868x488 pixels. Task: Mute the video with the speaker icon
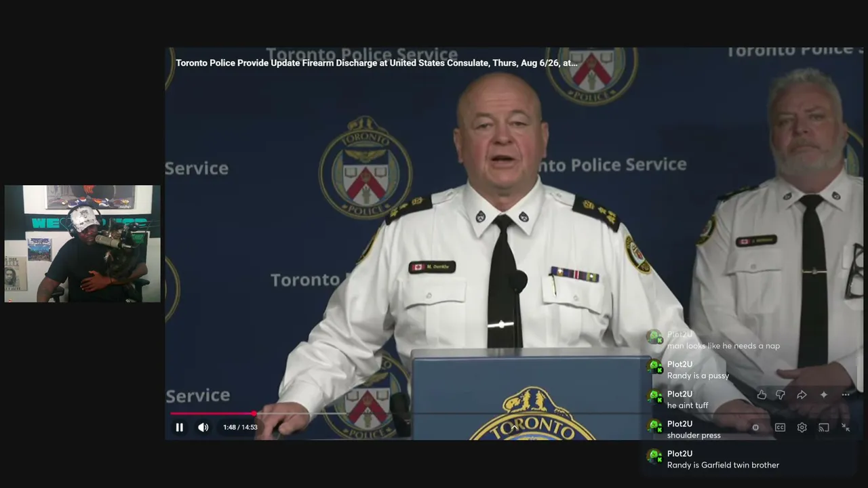pos(203,427)
